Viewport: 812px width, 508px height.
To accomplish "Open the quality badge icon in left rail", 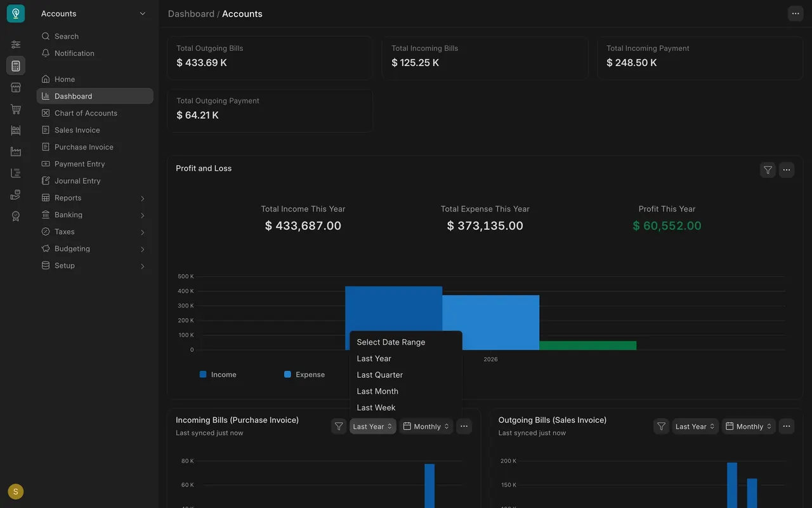I will pos(16,217).
